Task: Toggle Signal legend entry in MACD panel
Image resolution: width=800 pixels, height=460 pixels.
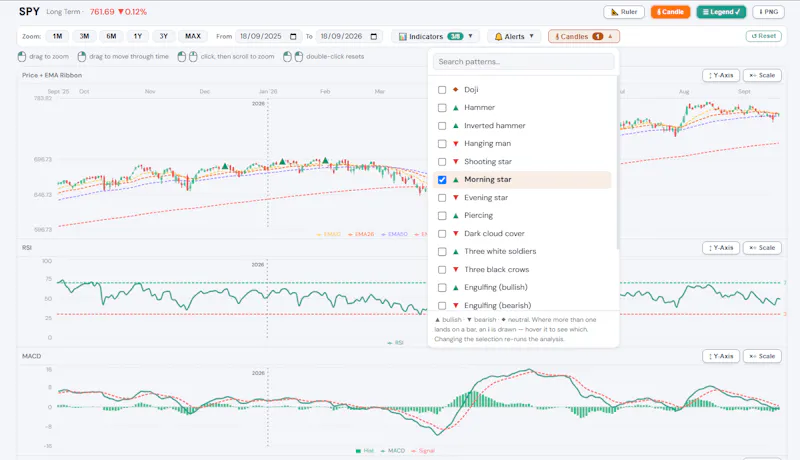Action: (423, 451)
